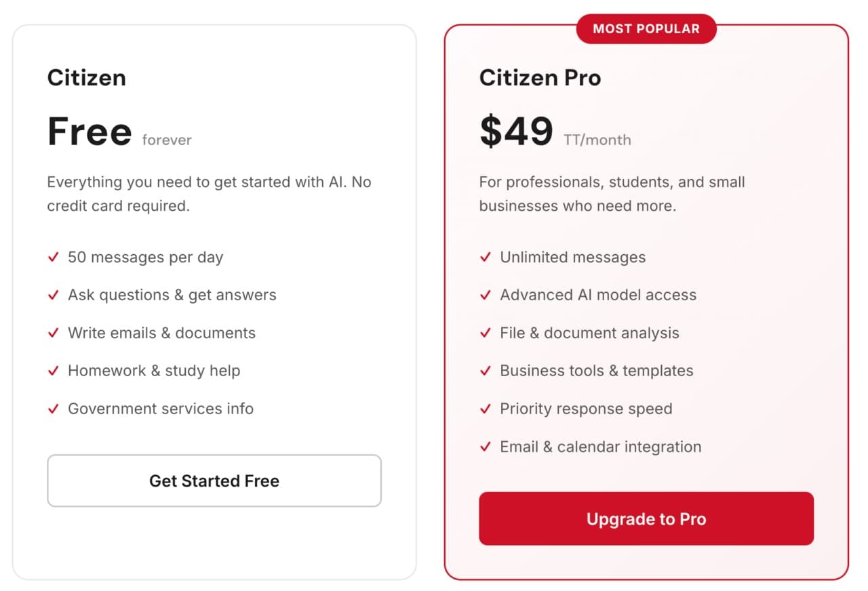868x591 pixels.
Task: Click checkmark beside Business tools & templates
Action: click(x=485, y=371)
